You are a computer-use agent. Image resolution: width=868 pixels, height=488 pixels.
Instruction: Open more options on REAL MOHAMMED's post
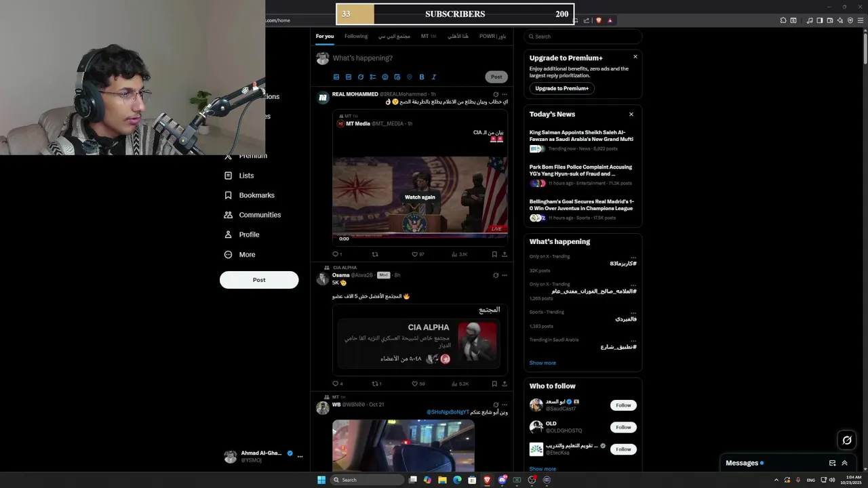pos(505,94)
